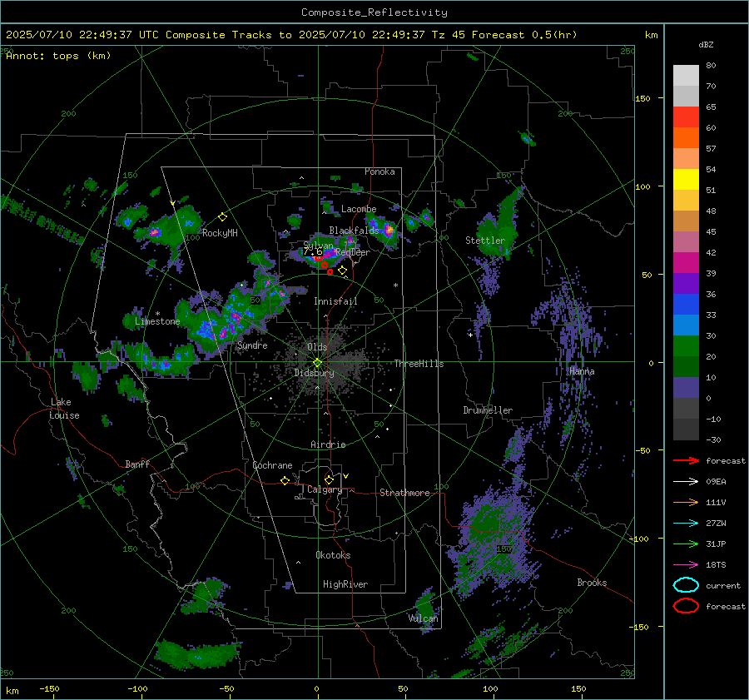Click the Innisfail city label
This screenshot has height=700, width=749.
[x=335, y=301]
